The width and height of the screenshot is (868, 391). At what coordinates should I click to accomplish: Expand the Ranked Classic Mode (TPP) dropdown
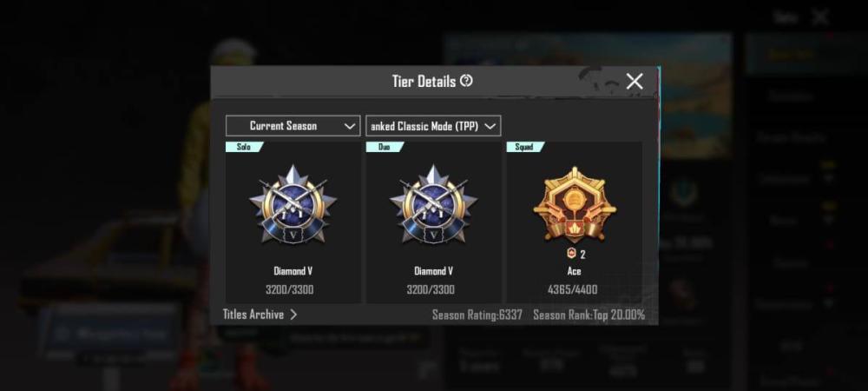(433, 126)
